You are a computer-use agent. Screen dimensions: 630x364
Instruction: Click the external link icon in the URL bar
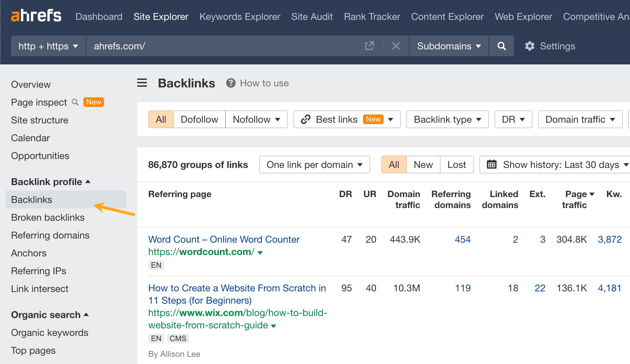[369, 46]
